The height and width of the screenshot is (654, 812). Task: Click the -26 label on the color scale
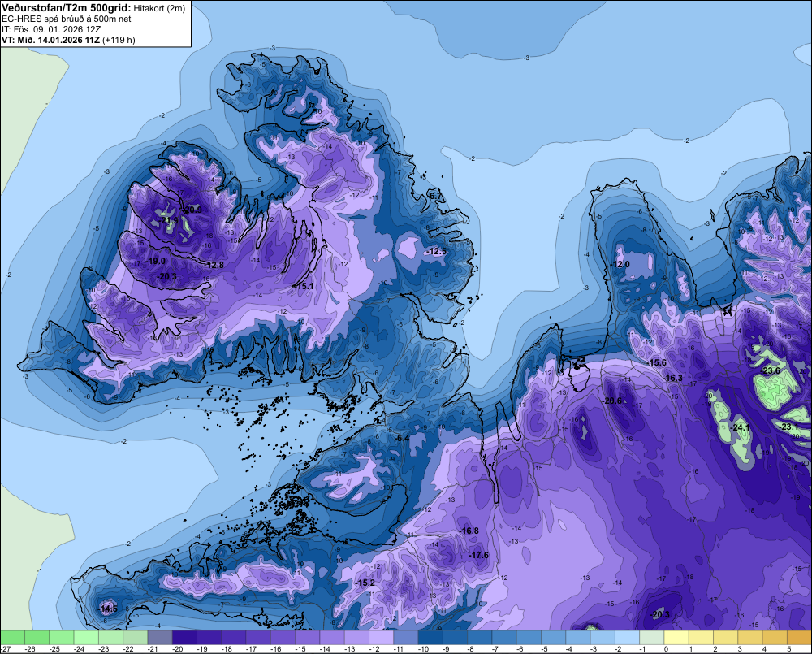(x=29, y=649)
